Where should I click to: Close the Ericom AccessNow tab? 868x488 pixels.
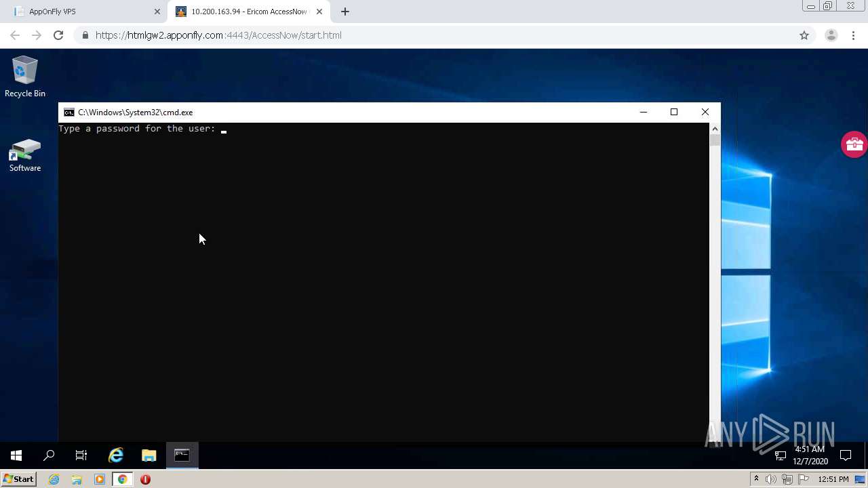[x=319, y=12]
